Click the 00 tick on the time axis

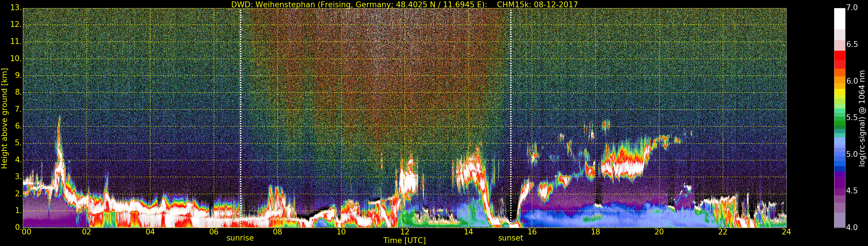pos(27,232)
